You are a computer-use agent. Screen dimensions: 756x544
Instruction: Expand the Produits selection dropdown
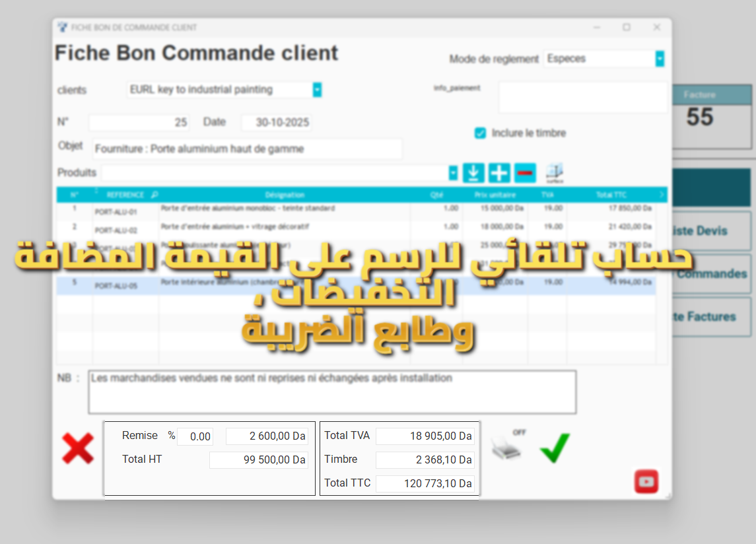pyautogui.click(x=453, y=172)
